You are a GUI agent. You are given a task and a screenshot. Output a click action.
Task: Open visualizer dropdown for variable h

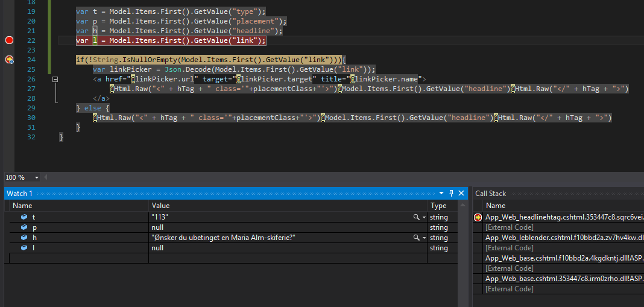click(424, 238)
